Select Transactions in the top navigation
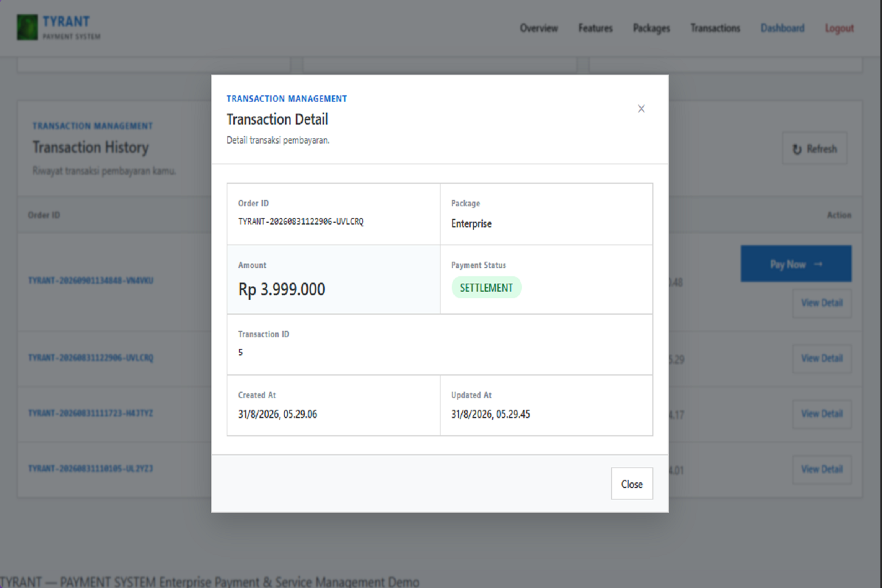882x588 pixels. (715, 28)
